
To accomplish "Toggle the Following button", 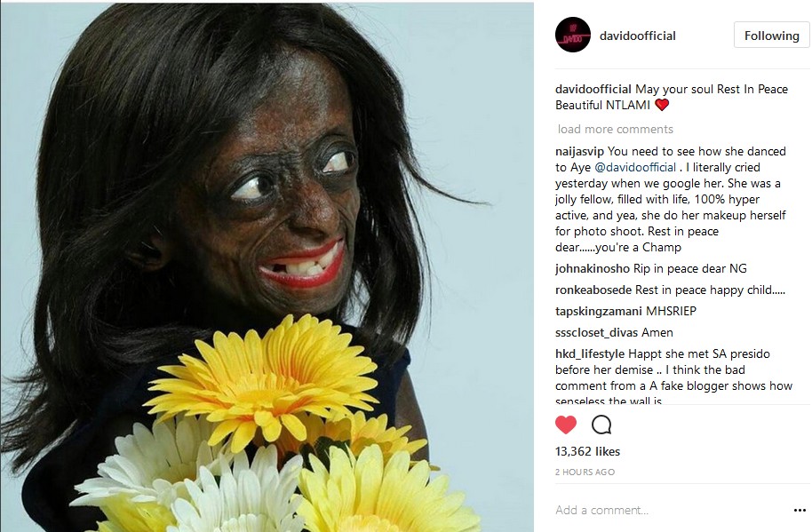I will click(772, 36).
